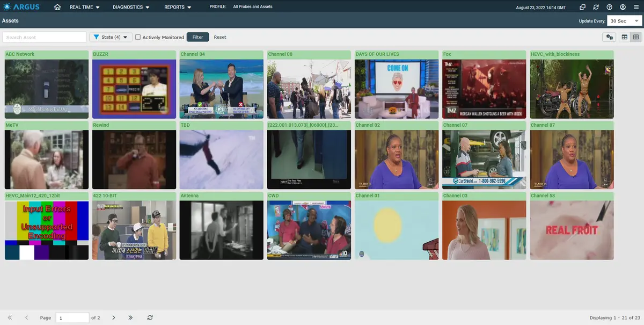Screen dimensions: 644x325
Task: Expand the State (4) filter dropdown
Action: point(111,37)
